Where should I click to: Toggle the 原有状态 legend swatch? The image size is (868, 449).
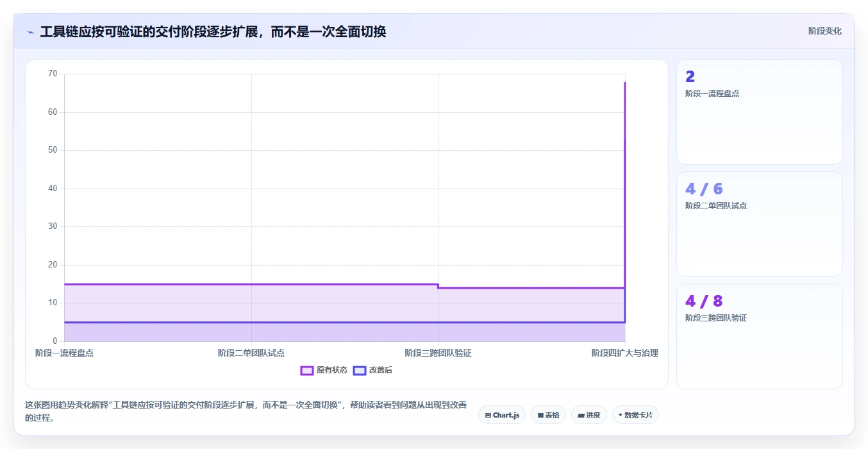pyautogui.click(x=306, y=370)
